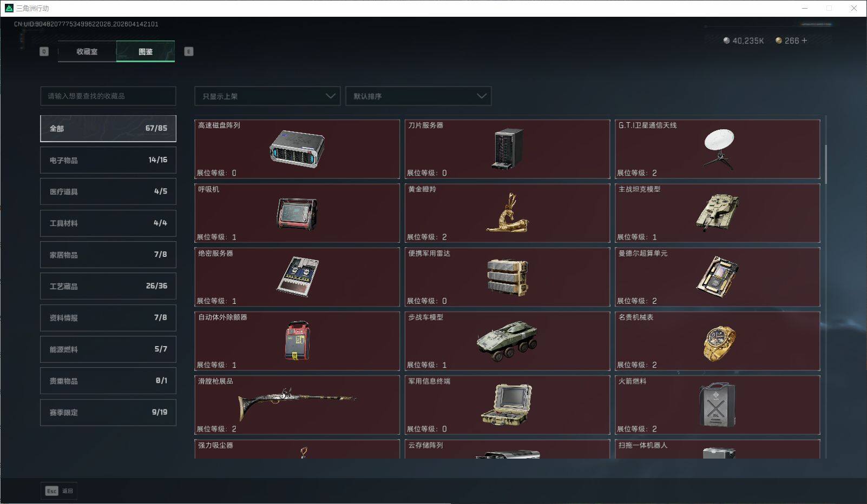
Task: Click the Esc 返回 return button
Action: pos(58,490)
